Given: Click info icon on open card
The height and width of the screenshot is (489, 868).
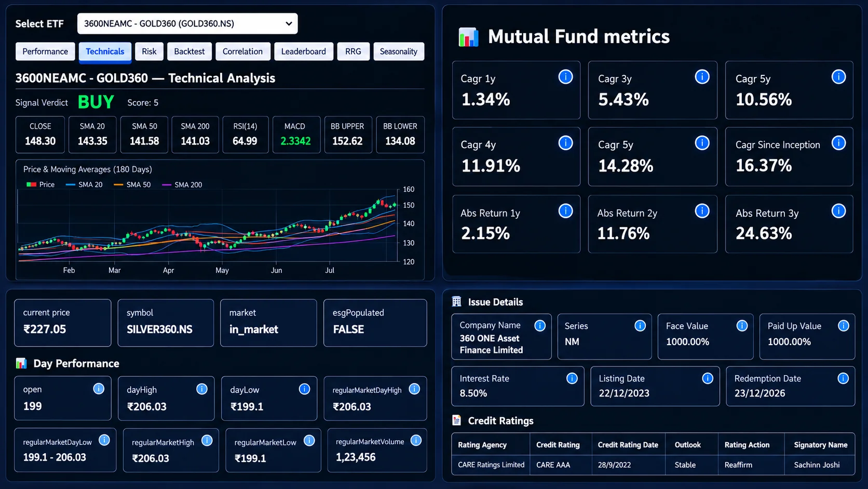Looking at the screenshot, I should pyautogui.click(x=99, y=389).
